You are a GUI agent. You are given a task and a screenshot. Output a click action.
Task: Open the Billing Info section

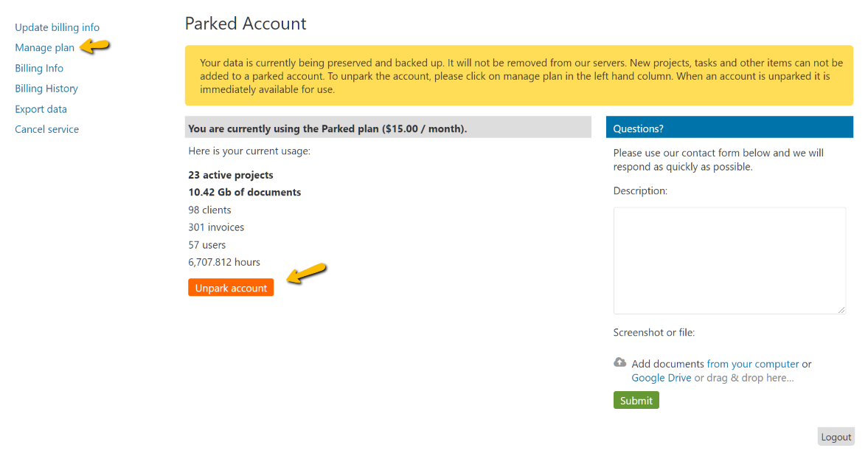click(x=38, y=68)
